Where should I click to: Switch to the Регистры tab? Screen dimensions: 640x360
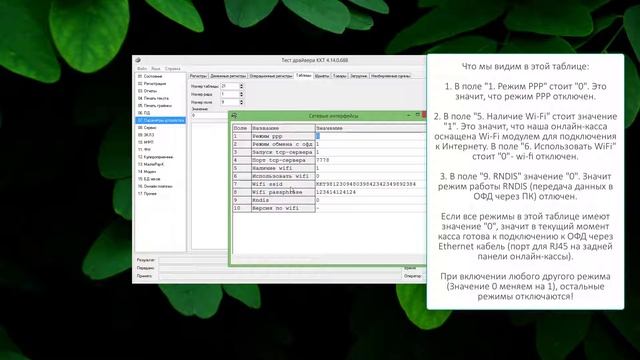[x=198, y=76]
